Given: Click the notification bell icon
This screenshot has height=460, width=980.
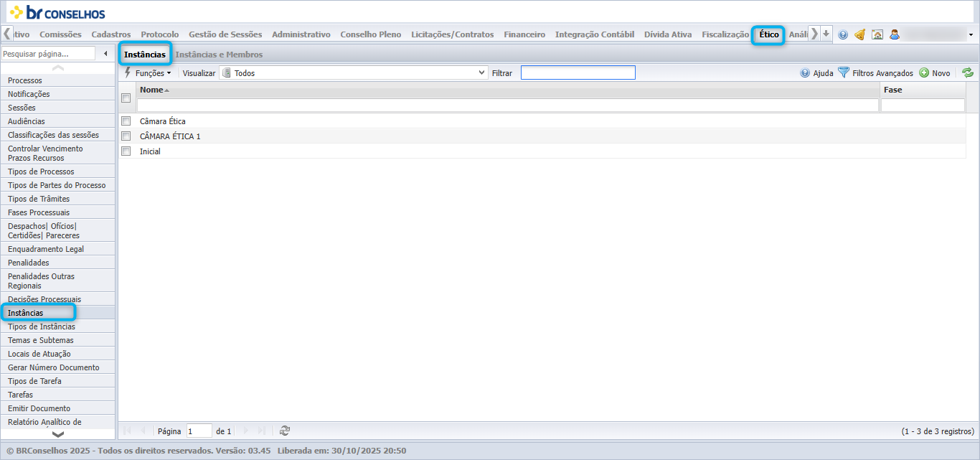Looking at the screenshot, I should 859,34.
